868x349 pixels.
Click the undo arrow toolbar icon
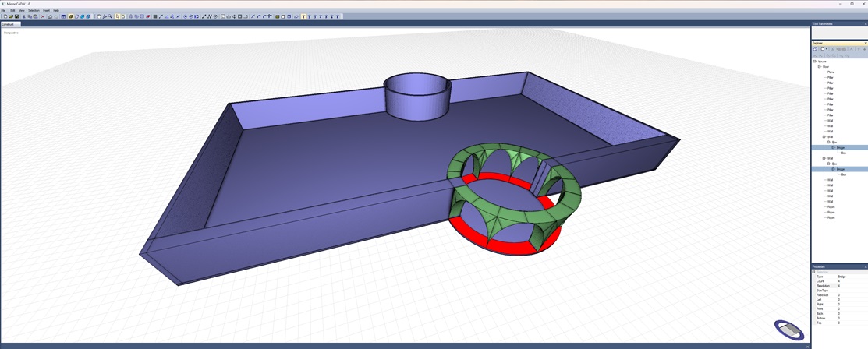[x=50, y=16]
